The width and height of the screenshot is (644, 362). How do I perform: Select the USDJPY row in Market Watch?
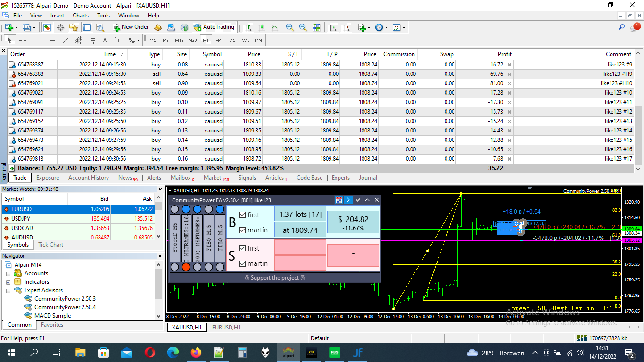(78, 219)
